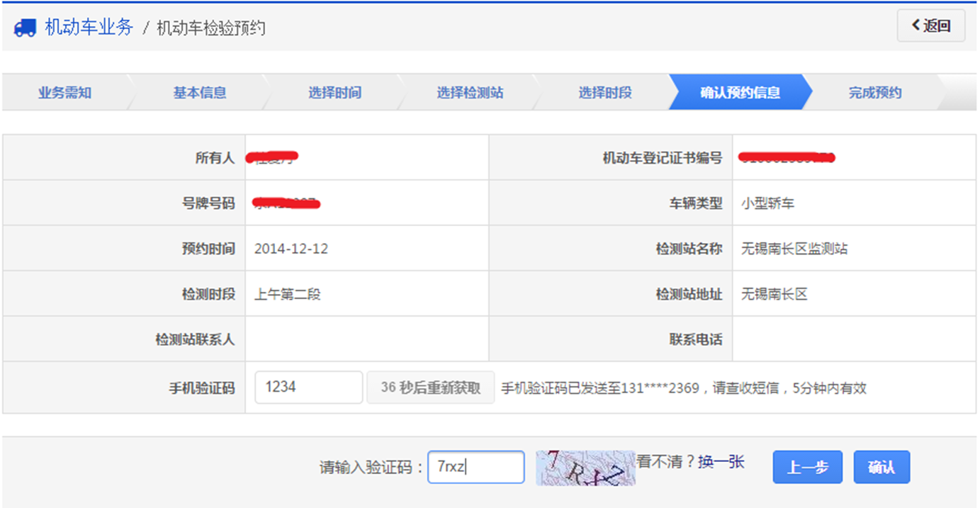The height and width of the screenshot is (508, 980).
Task: Go to the 业务需知 step tab
Action: [x=64, y=93]
